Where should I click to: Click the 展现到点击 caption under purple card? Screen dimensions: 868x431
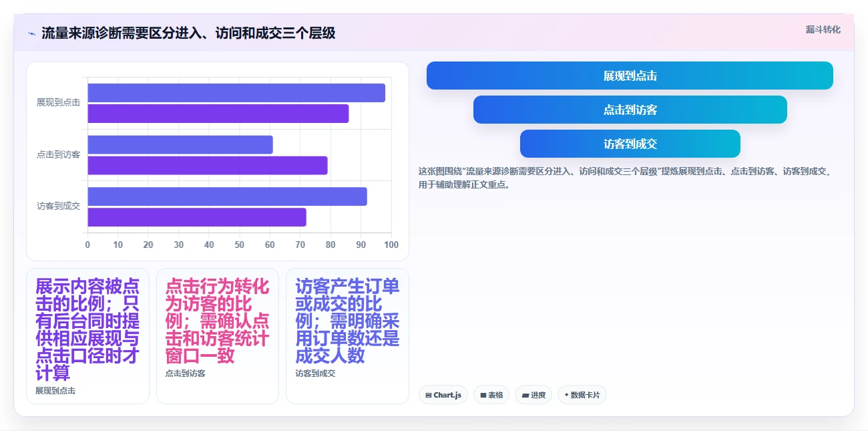pyautogui.click(x=55, y=390)
